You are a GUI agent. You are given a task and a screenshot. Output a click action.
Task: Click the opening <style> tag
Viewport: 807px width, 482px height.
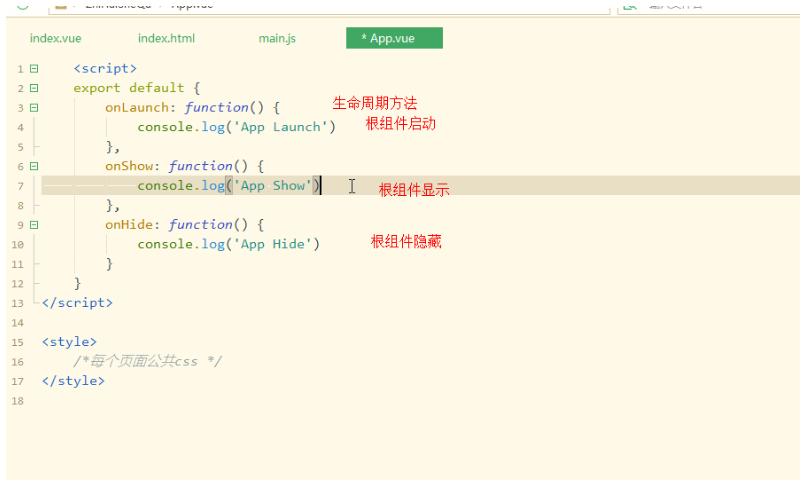click(x=69, y=342)
